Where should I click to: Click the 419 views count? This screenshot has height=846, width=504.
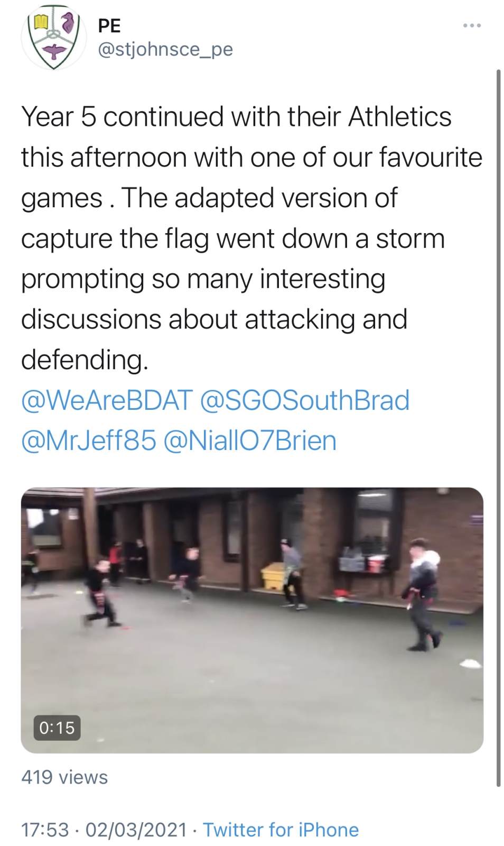coord(64,777)
